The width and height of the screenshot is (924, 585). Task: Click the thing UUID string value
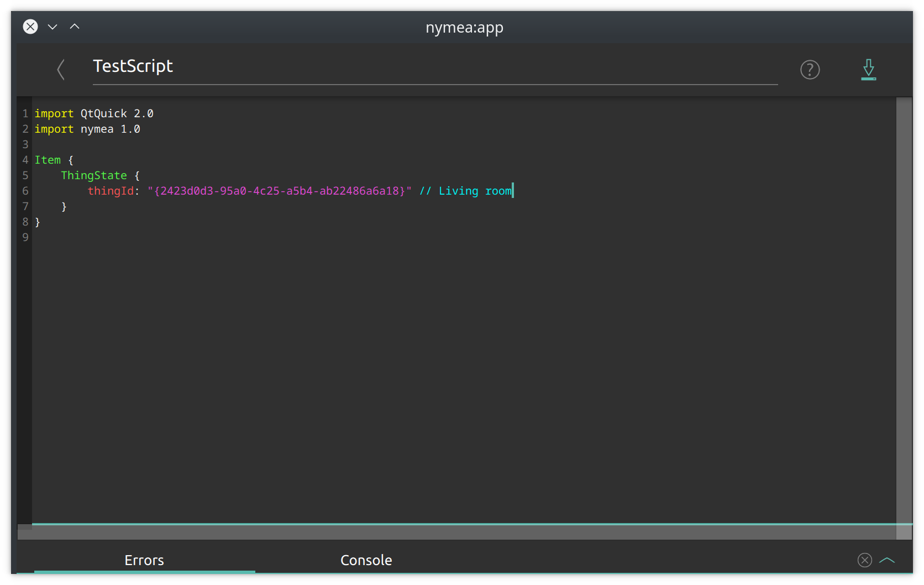280,191
